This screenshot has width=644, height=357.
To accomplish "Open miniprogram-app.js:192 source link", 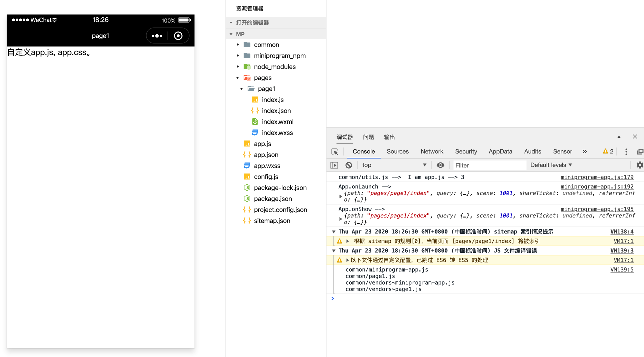I will 597,186.
